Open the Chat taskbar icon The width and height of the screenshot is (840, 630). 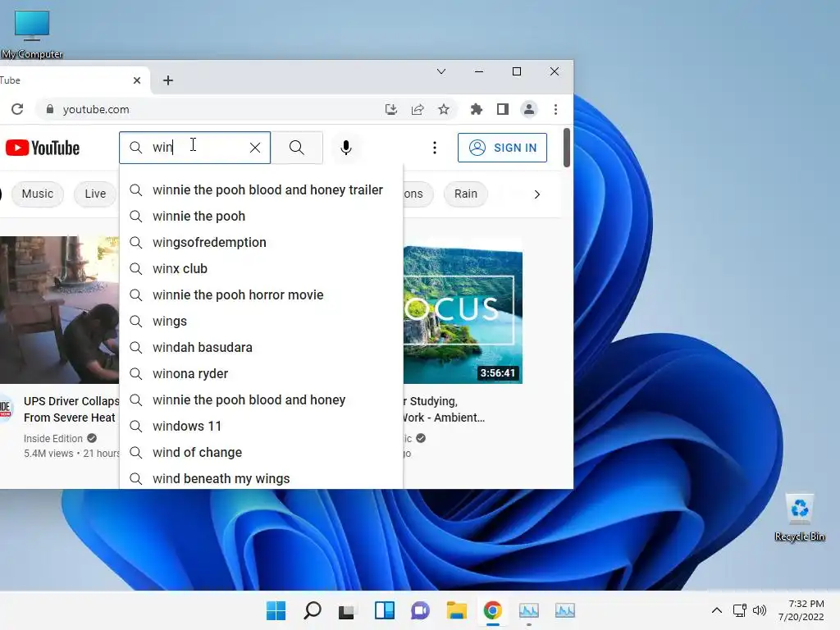(421, 610)
